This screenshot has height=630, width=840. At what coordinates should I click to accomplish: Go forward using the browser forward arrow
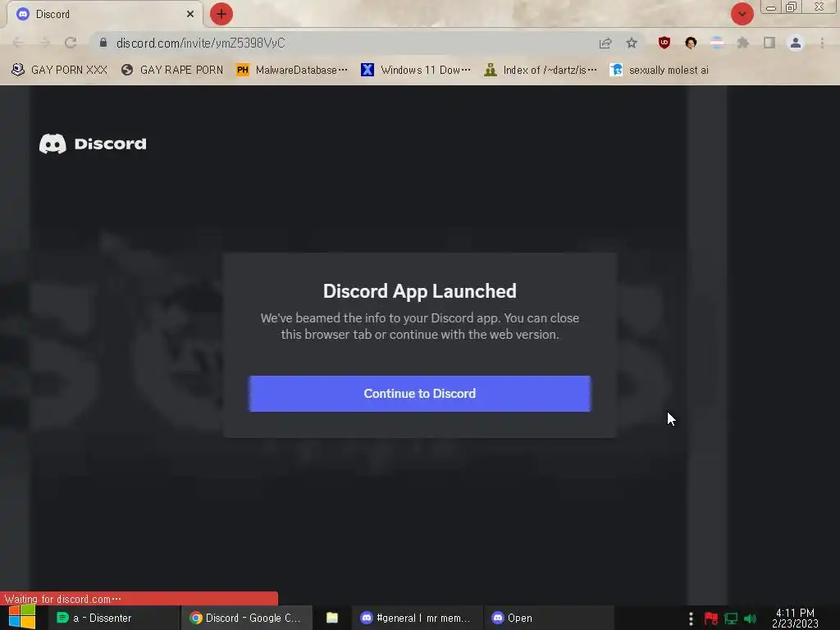tap(44, 43)
